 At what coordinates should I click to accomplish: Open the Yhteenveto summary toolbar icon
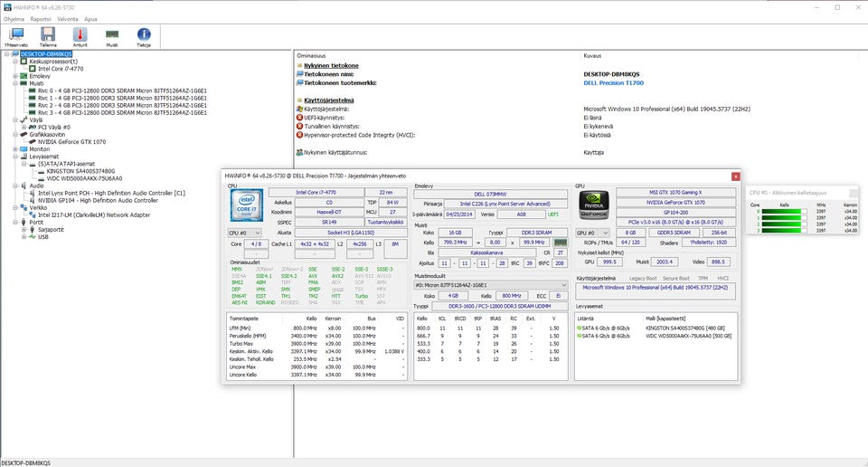pyautogui.click(x=15, y=36)
